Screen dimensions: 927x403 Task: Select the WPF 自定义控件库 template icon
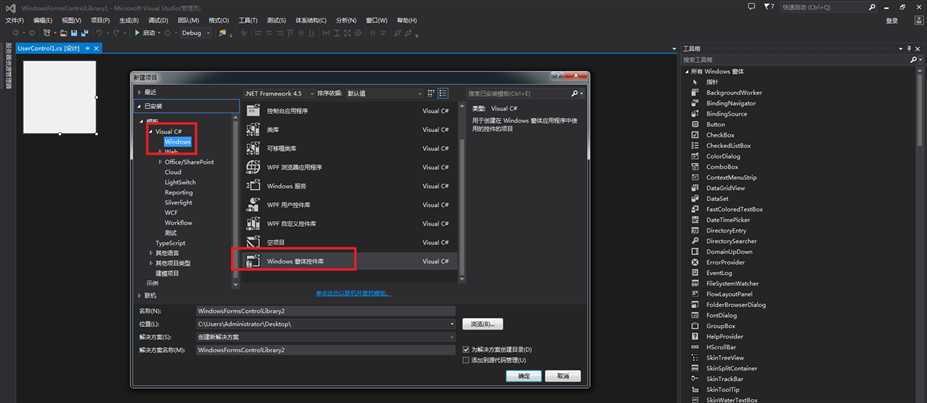pyautogui.click(x=253, y=223)
